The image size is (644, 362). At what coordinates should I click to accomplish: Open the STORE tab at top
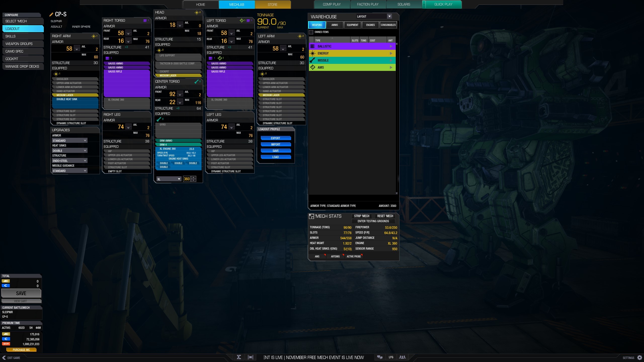click(272, 4)
